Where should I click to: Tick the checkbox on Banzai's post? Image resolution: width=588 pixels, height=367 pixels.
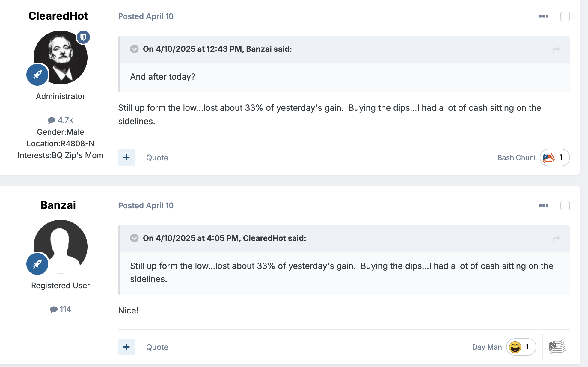(x=565, y=206)
